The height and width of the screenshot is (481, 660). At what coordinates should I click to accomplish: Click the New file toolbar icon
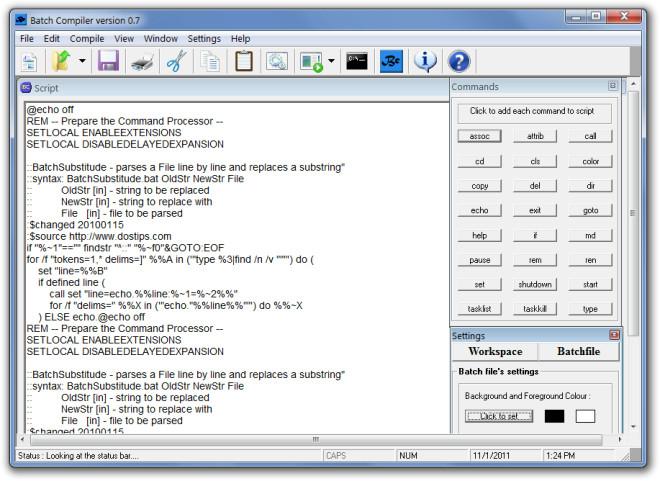[x=29, y=62]
